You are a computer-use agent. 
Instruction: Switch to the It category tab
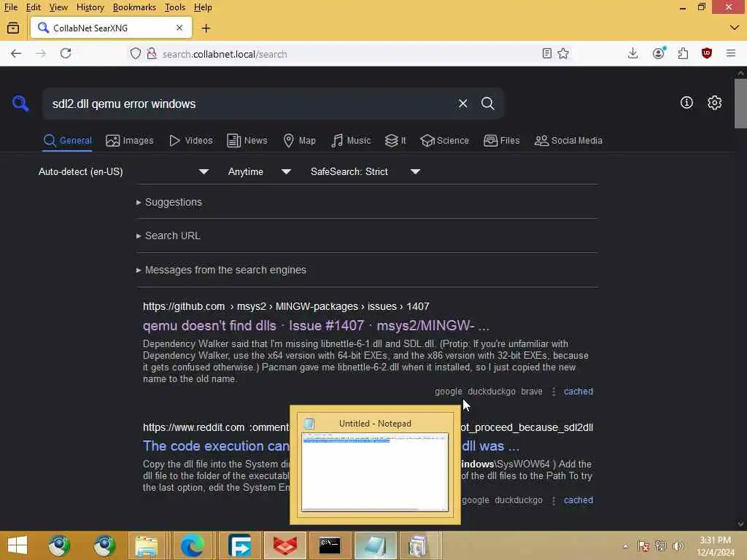395,141
